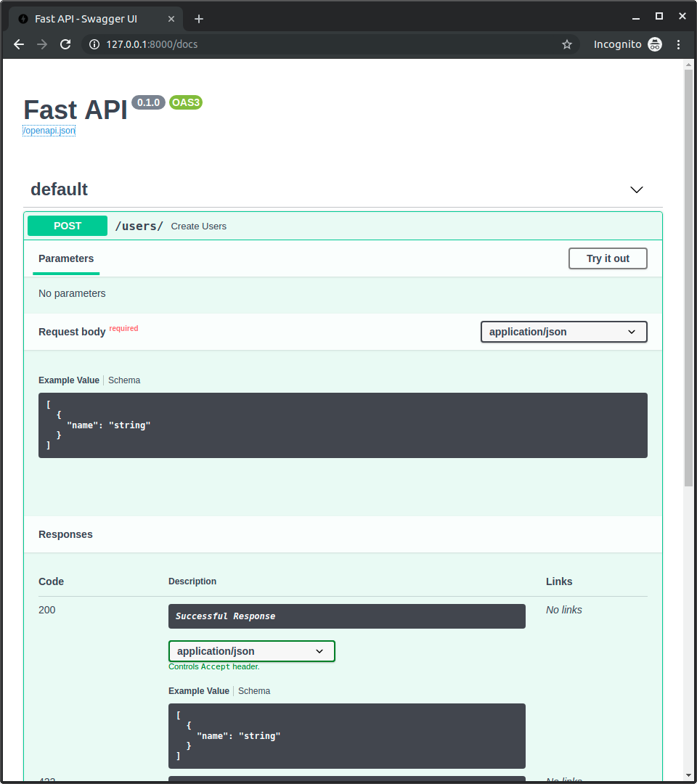Click the Request body required label
Image resolution: width=697 pixels, height=784 pixels.
89,331
